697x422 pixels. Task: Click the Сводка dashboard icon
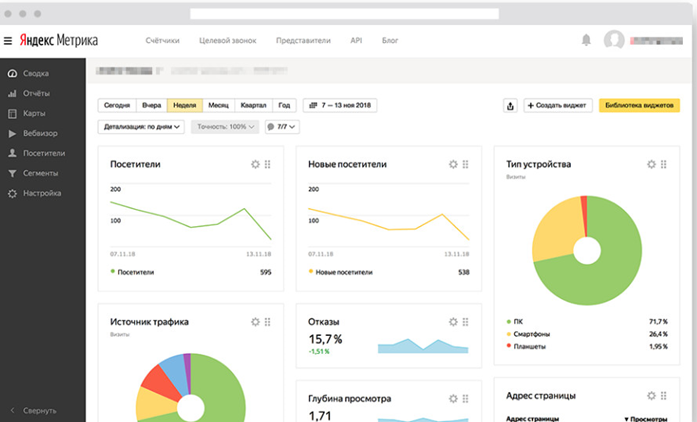pyautogui.click(x=12, y=73)
